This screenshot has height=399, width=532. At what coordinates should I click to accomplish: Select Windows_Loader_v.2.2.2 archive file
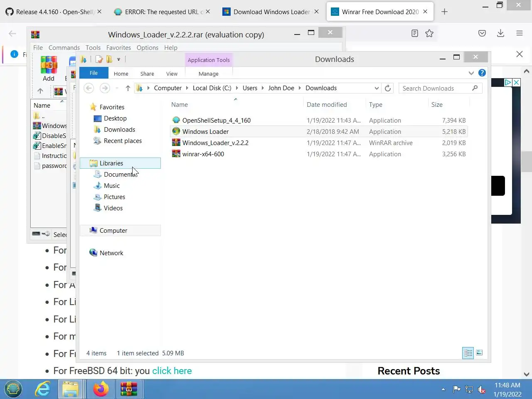coord(319,143)
